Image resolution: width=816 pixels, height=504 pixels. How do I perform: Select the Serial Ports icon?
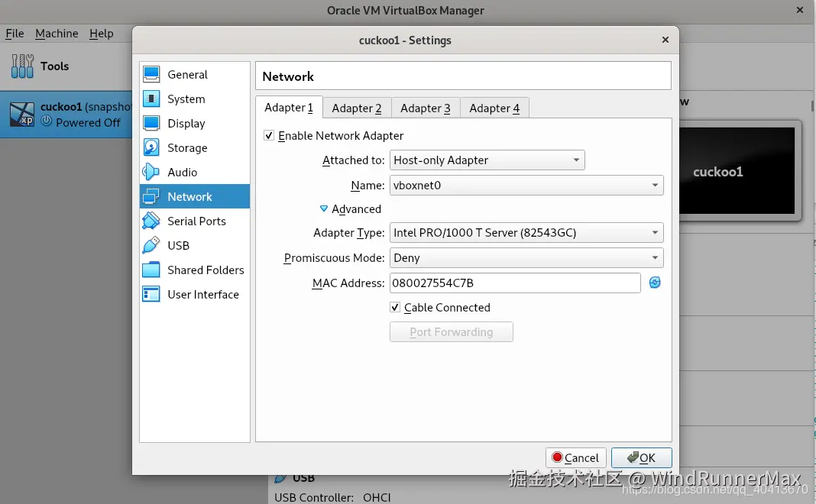click(x=151, y=221)
